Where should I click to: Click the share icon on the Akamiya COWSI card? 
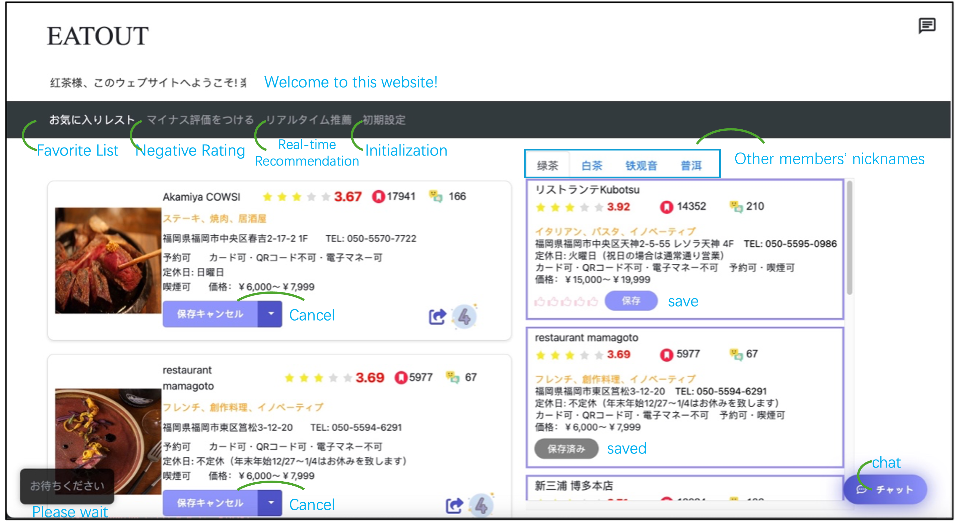coord(437,317)
